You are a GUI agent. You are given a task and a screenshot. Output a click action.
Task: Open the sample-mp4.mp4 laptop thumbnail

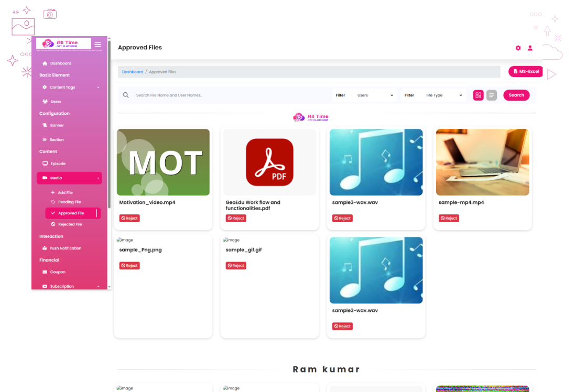482,162
